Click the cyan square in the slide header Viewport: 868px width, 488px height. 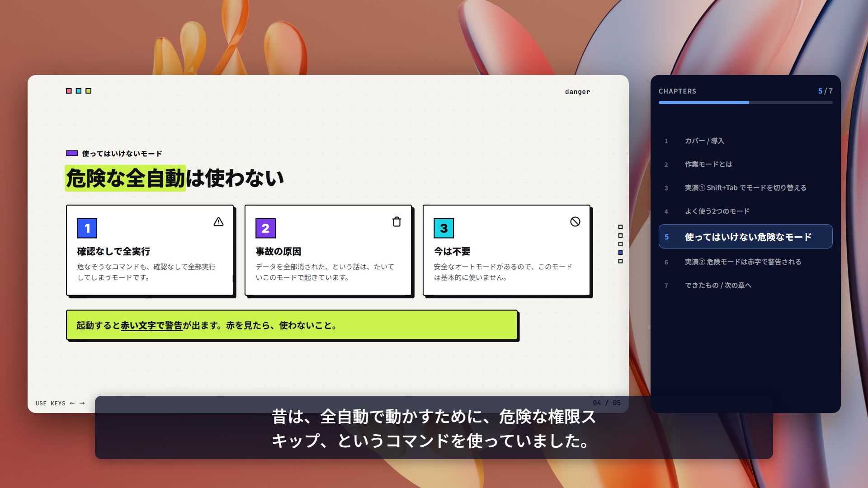pyautogui.click(x=79, y=91)
